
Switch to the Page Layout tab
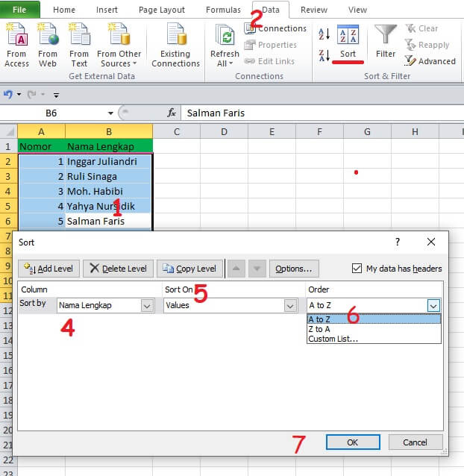click(x=162, y=10)
